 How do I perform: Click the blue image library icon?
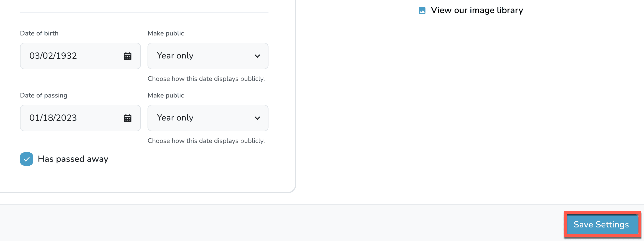click(x=422, y=10)
